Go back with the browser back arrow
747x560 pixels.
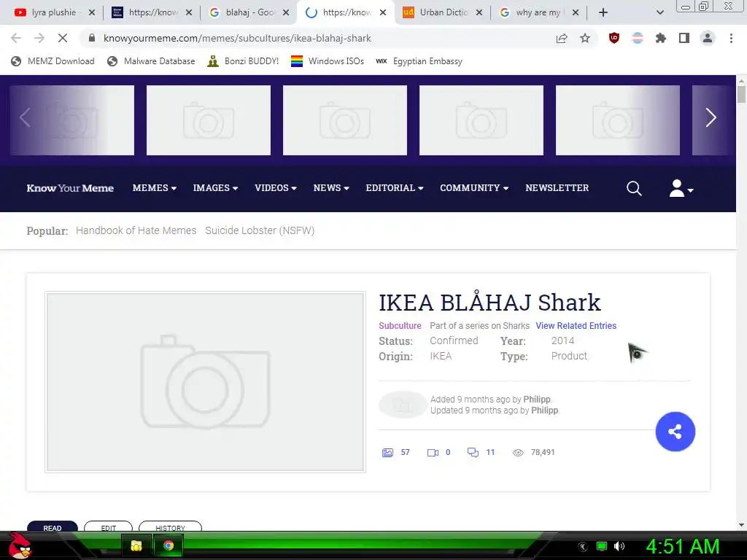pyautogui.click(x=16, y=38)
